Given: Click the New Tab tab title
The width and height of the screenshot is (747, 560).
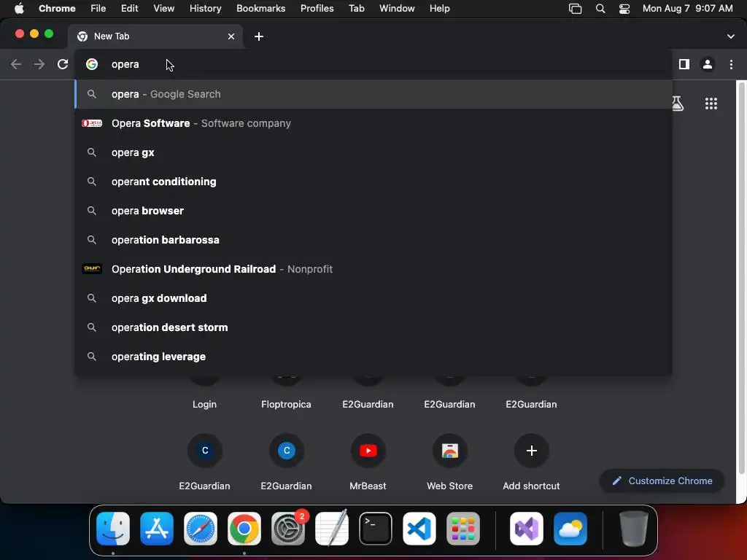Looking at the screenshot, I should coord(112,36).
